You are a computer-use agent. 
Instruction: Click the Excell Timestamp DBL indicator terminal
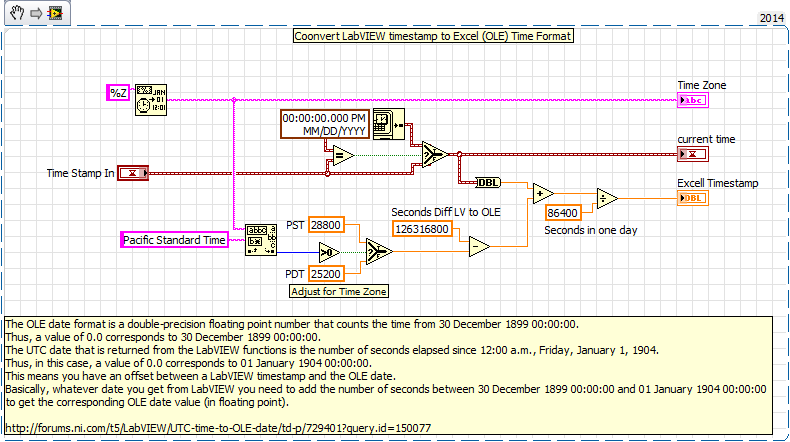[x=693, y=198]
